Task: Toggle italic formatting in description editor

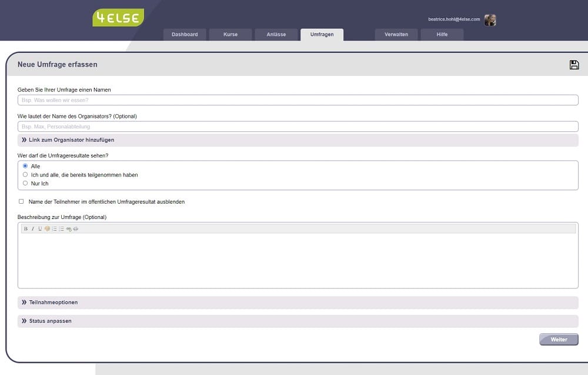Action: click(x=33, y=229)
